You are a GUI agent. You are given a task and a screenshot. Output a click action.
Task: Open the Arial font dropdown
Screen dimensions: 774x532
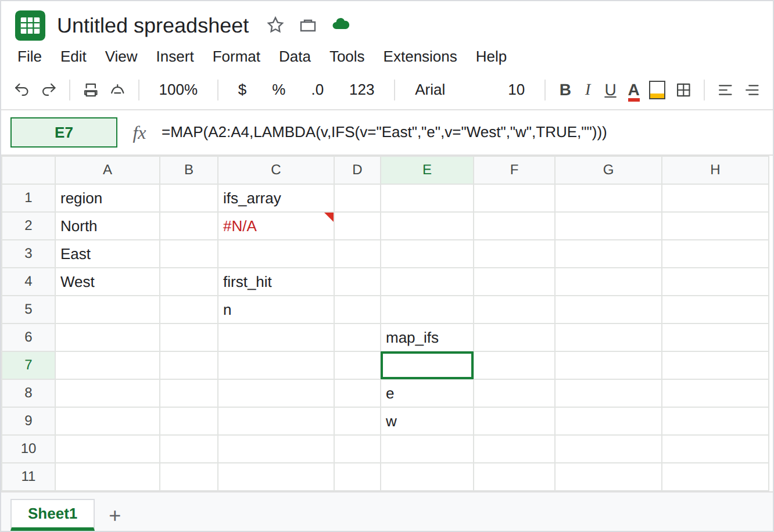click(430, 90)
